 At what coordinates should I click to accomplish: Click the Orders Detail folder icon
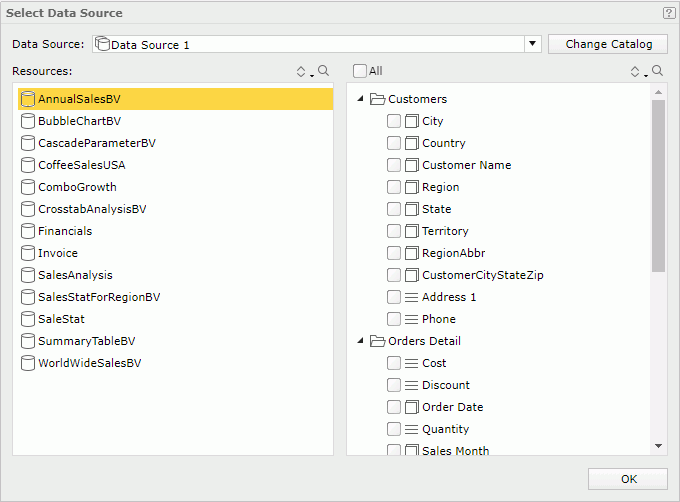tap(377, 341)
